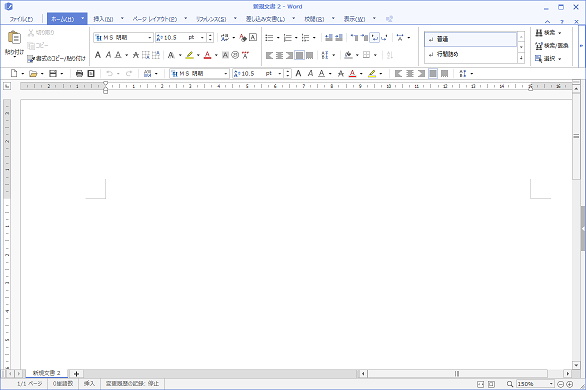Collapse the ribbon with the caret button
Screen dimensions: 586x390
pyautogui.click(x=548, y=22)
